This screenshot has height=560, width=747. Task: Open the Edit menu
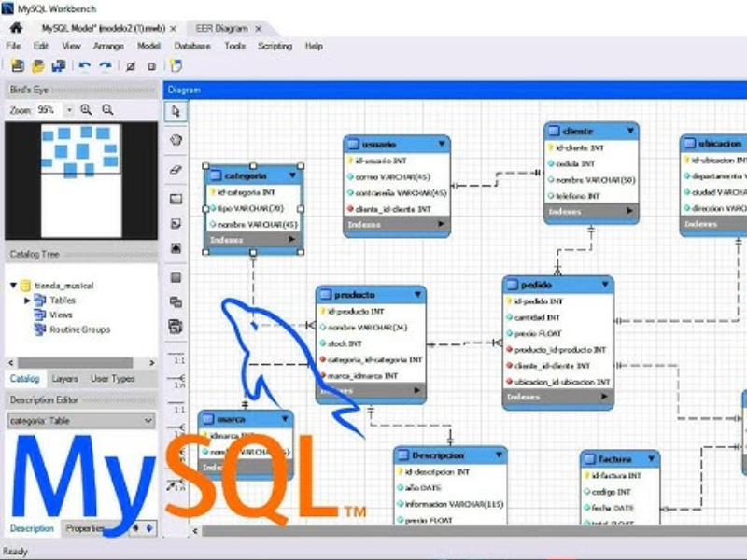tap(41, 46)
